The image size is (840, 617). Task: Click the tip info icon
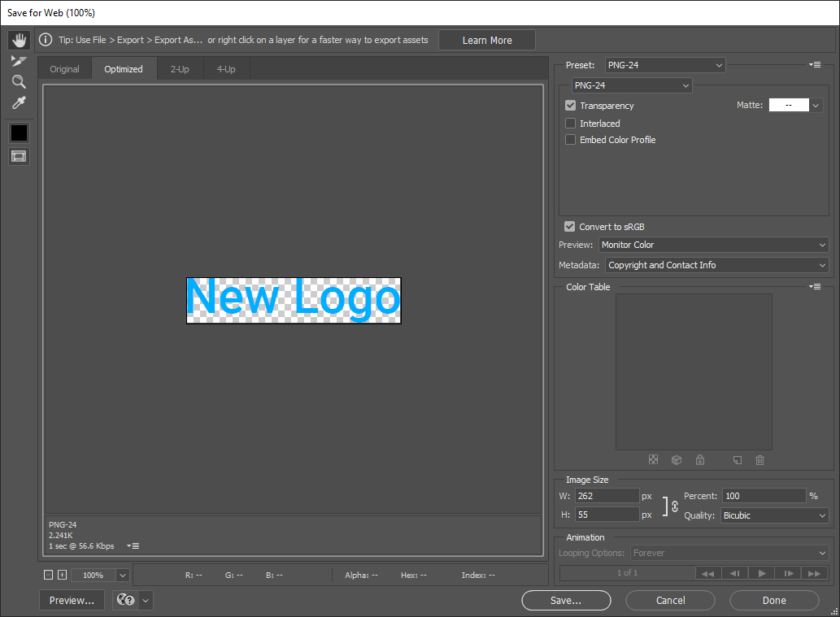pyautogui.click(x=46, y=40)
